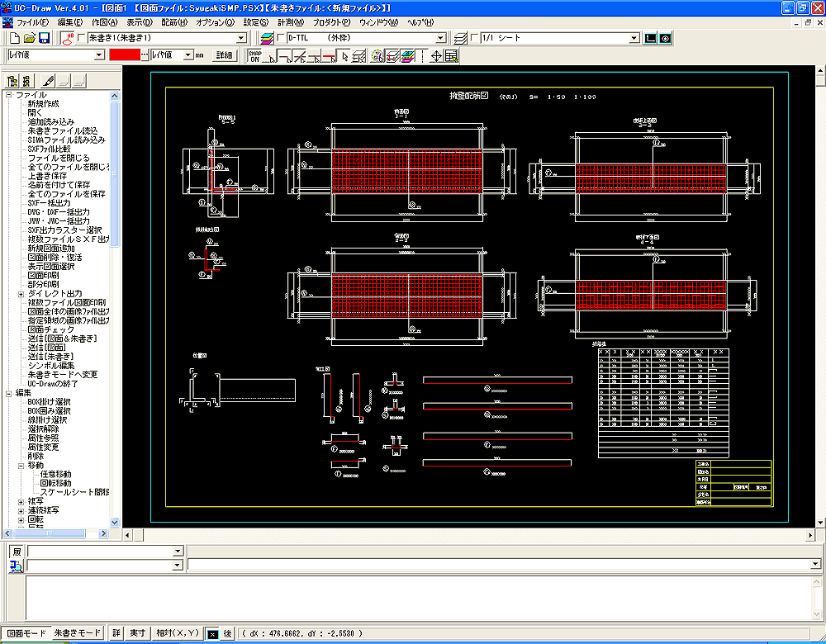Switch to 朱書きモード
The height and width of the screenshot is (644, 826).
[77, 633]
